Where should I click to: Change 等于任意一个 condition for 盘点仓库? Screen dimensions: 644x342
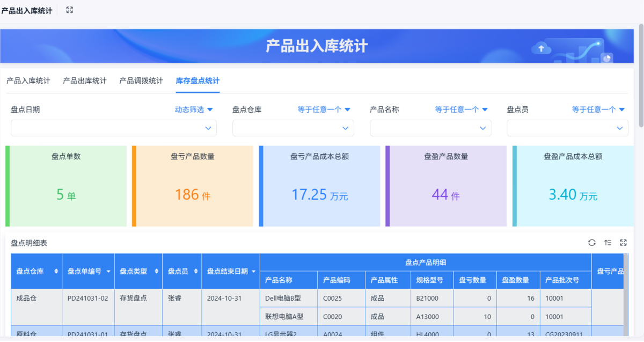pos(324,110)
